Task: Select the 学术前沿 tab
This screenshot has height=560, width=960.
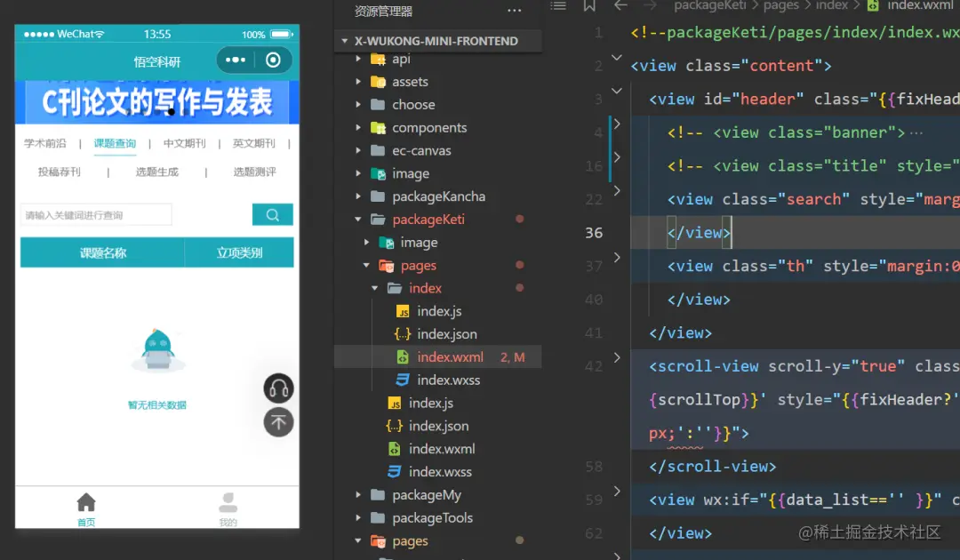Action: [45, 143]
